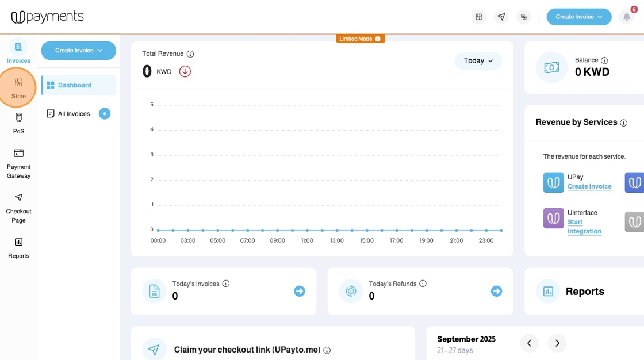Click the Limited Mode badge
This screenshot has width=644, height=360.
point(360,39)
